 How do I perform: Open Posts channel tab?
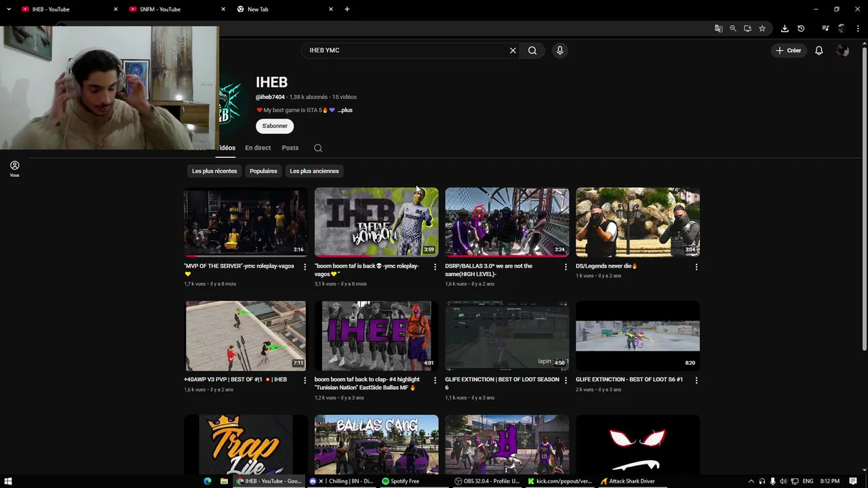(x=290, y=148)
